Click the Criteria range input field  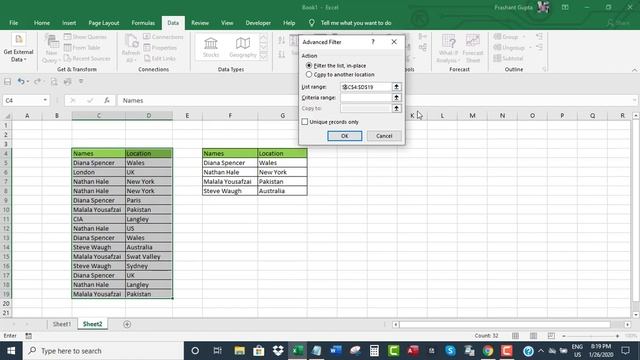pyautogui.click(x=366, y=98)
